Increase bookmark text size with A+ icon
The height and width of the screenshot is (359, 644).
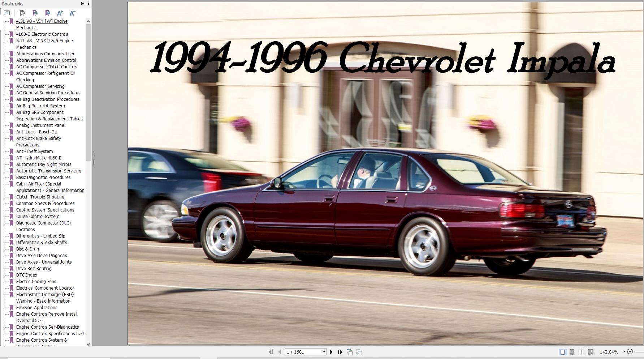click(60, 13)
